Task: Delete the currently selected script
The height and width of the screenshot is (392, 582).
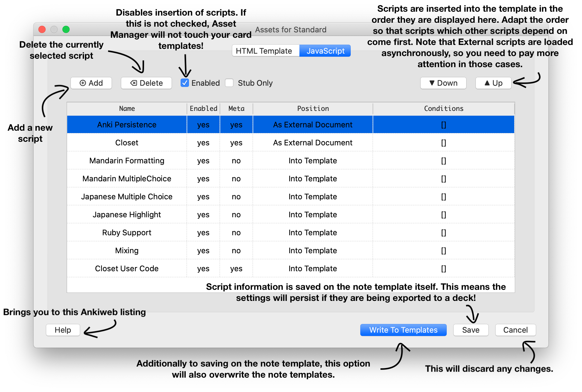Action: pyautogui.click(x=146, y=83)
